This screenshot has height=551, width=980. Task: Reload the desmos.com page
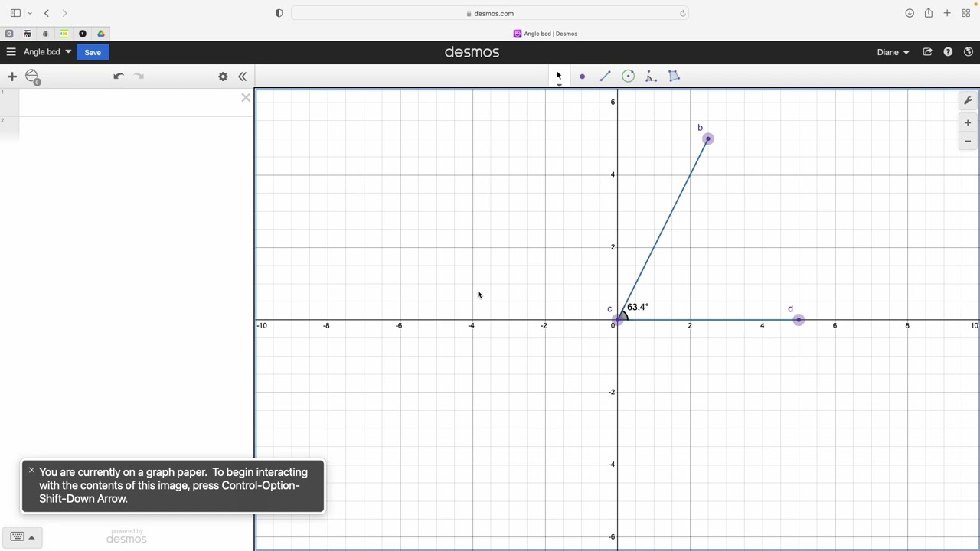(x=682, y=13)
